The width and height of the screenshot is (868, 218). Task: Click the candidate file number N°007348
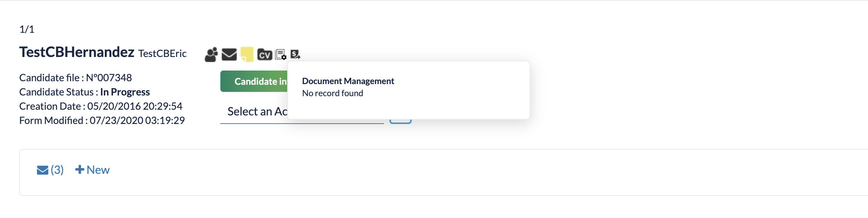[x=109, y=78]
